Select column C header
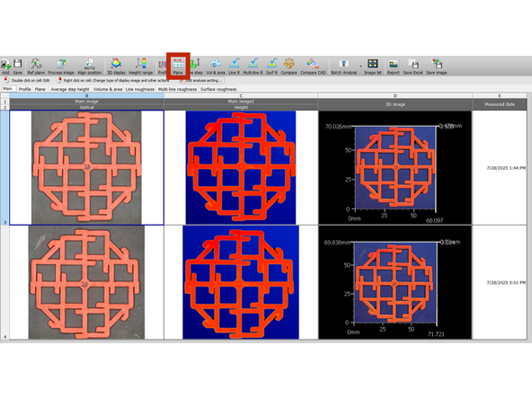This screenshot has width=532, height=399. pos(241,95)
